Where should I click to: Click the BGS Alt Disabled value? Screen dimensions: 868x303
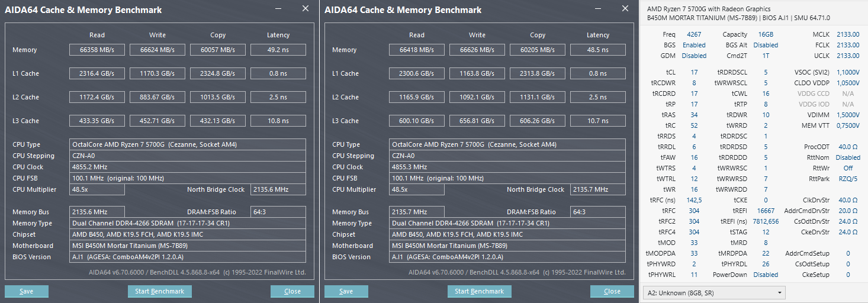pos(766,45)
